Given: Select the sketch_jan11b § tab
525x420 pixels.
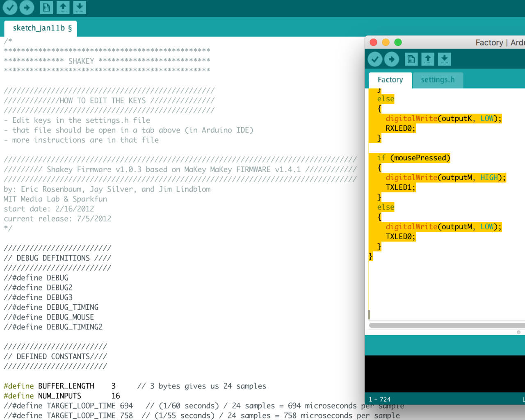Looking at the screenshot, I should click(x=41, y=28).
